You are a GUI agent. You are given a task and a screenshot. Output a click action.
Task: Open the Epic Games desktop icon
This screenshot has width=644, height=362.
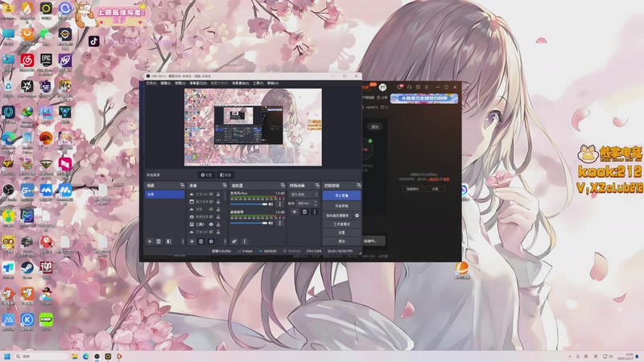(46, 62)
